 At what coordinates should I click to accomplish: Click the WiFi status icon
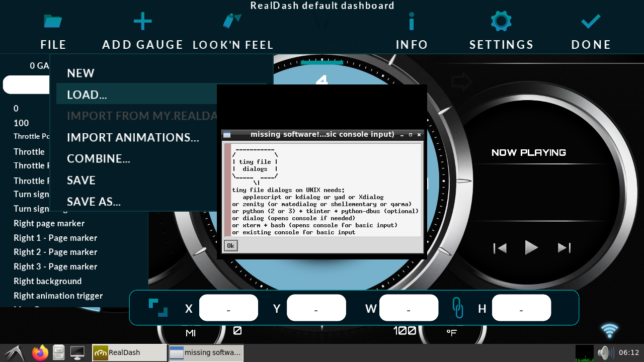(609, 331)
